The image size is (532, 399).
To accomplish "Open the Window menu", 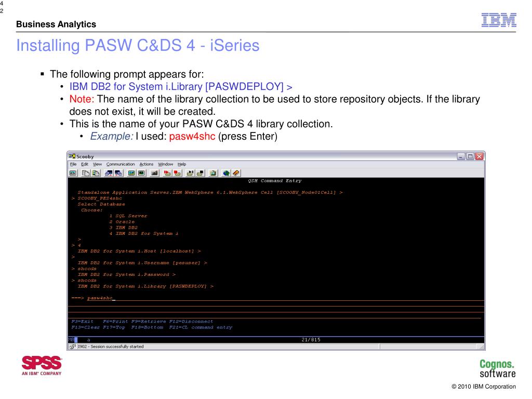I will pos(166,164).
